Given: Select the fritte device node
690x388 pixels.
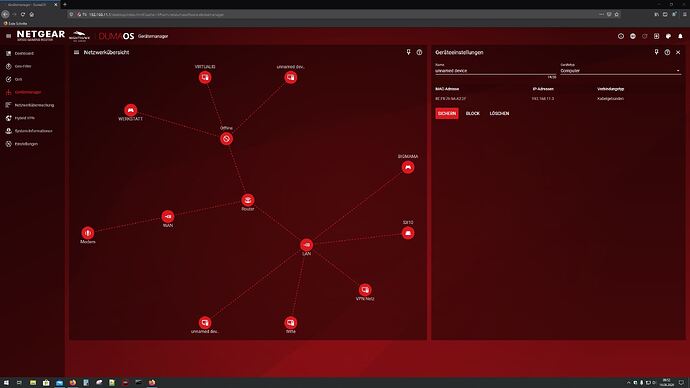Looking at the screenshot, I should [x=290, y=322].
